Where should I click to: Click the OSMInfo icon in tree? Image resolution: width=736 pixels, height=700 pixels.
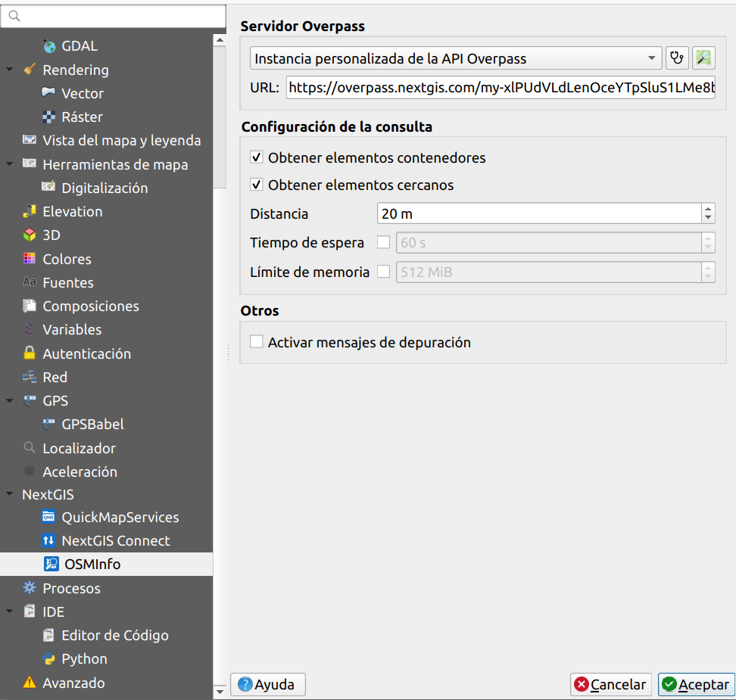[51, 564]
